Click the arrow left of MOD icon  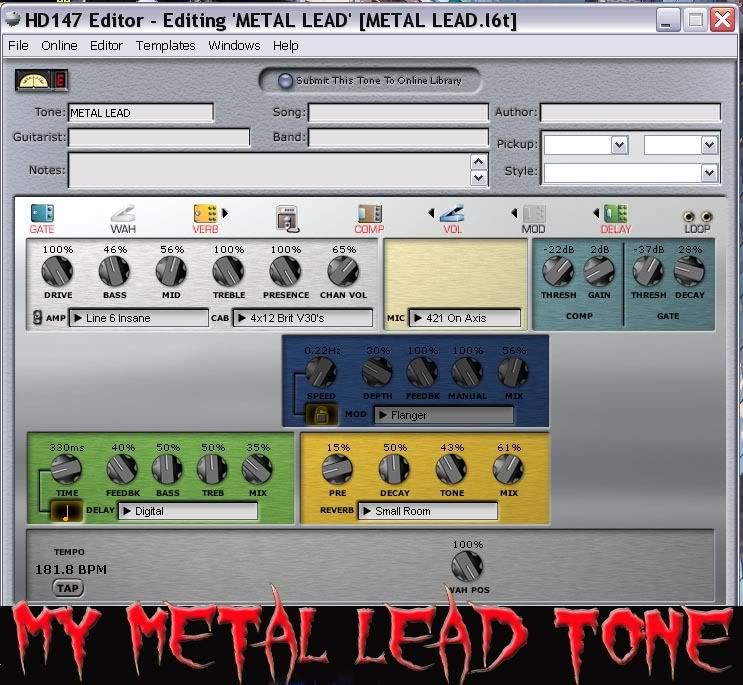[514, 213]
